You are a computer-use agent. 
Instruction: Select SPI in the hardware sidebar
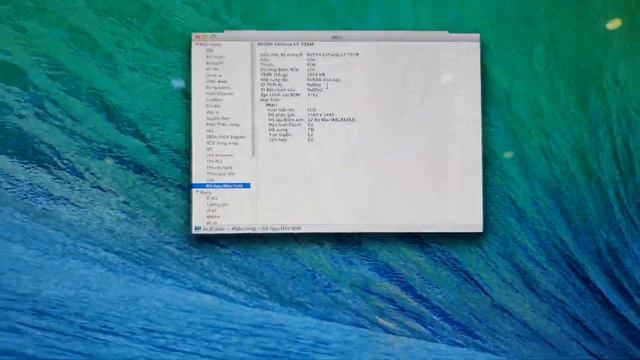point(209,149)
